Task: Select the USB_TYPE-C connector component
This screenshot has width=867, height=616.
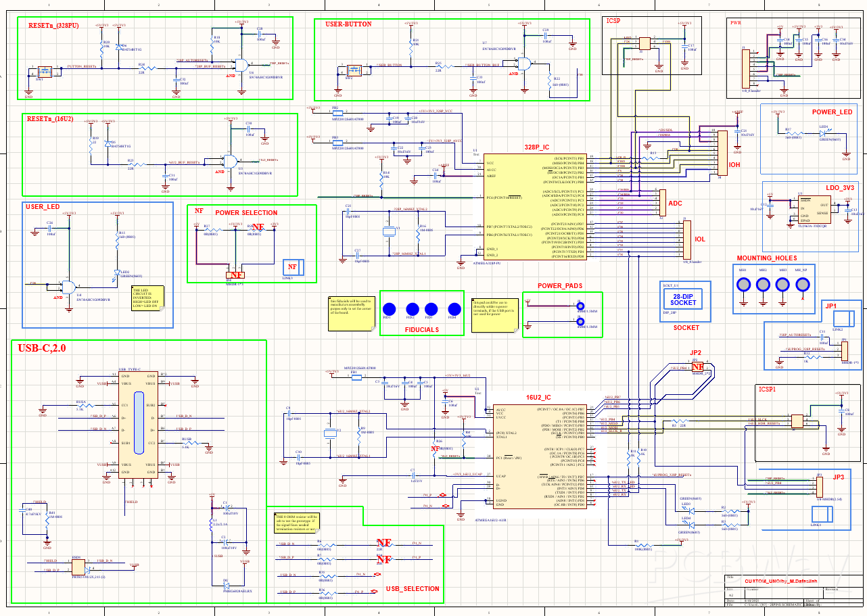Action: click(139, 424)
